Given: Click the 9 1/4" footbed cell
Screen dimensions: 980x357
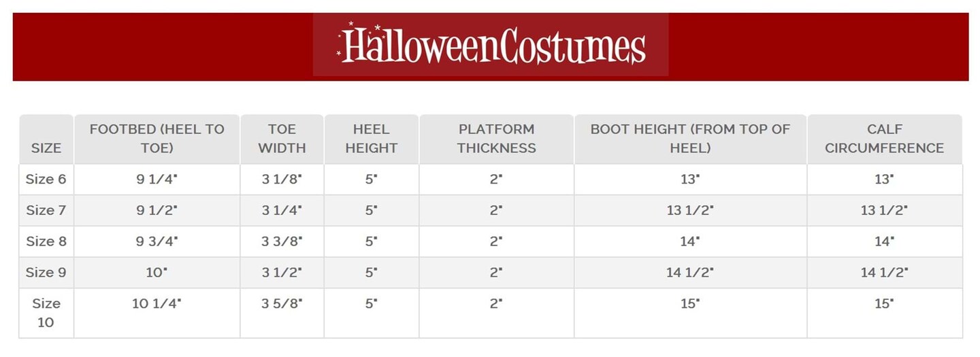Looking at the screenshot, I should click(157, 180).
